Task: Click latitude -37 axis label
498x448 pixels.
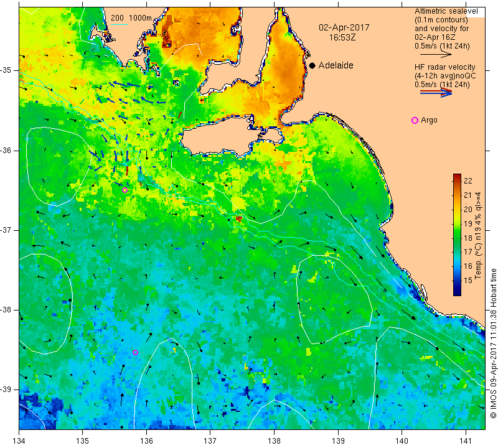Action: click(6, 230)
